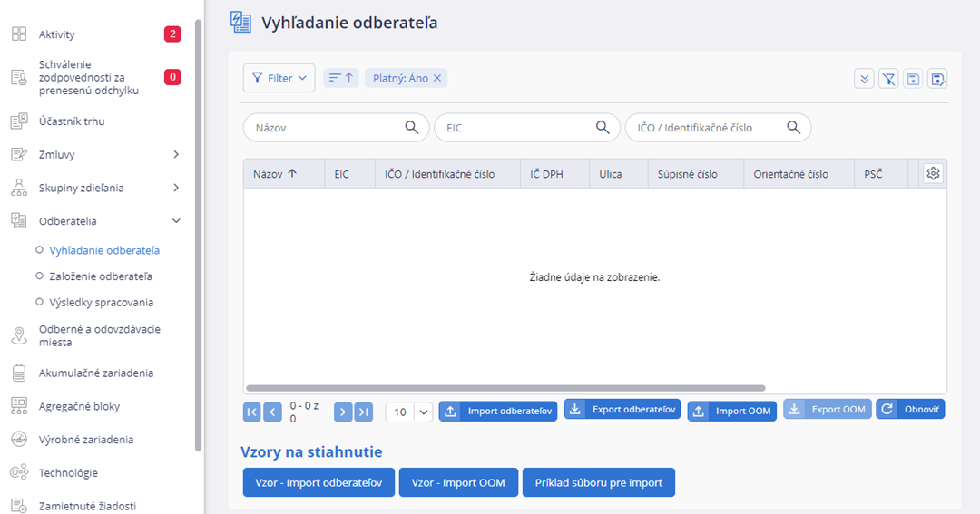The width and height of the screenshot is (980, 514).
Task: Click the magnifier icon in the EIC search field
Action: click(x=603, y=128)
